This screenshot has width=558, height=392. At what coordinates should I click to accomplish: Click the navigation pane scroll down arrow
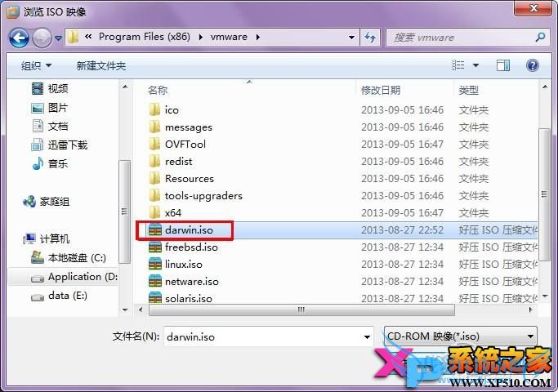pyautogui.click(x=125, y=310)
